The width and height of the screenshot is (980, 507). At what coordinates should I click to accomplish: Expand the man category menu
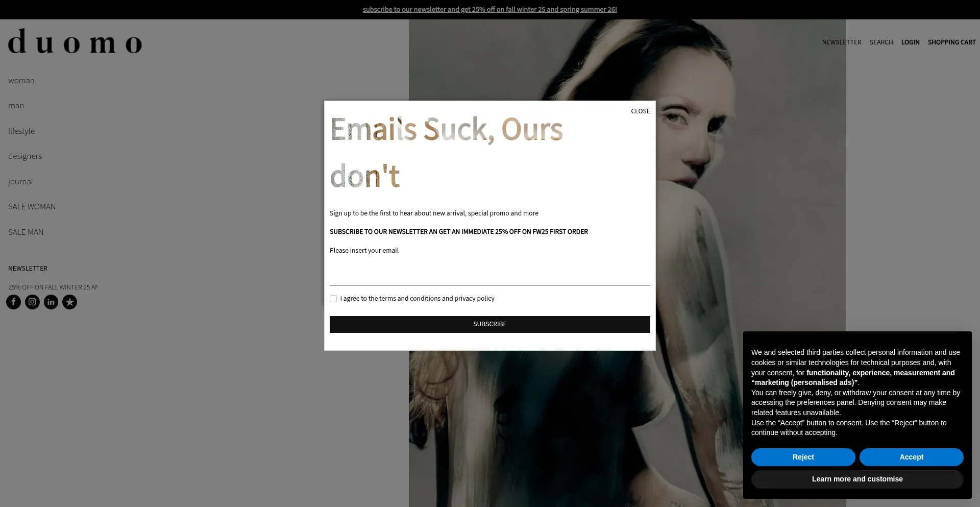pyautogui.click(x=16, y=106)
